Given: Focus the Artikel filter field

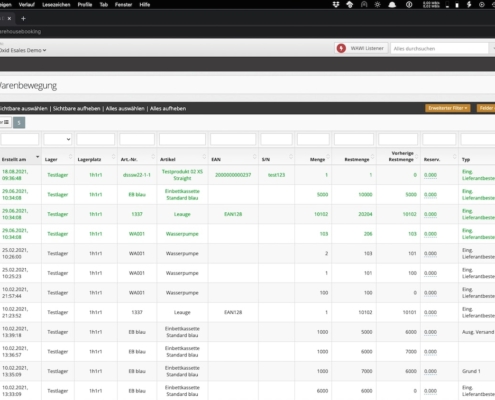Looking at the screenshot, I should (182, 139).
